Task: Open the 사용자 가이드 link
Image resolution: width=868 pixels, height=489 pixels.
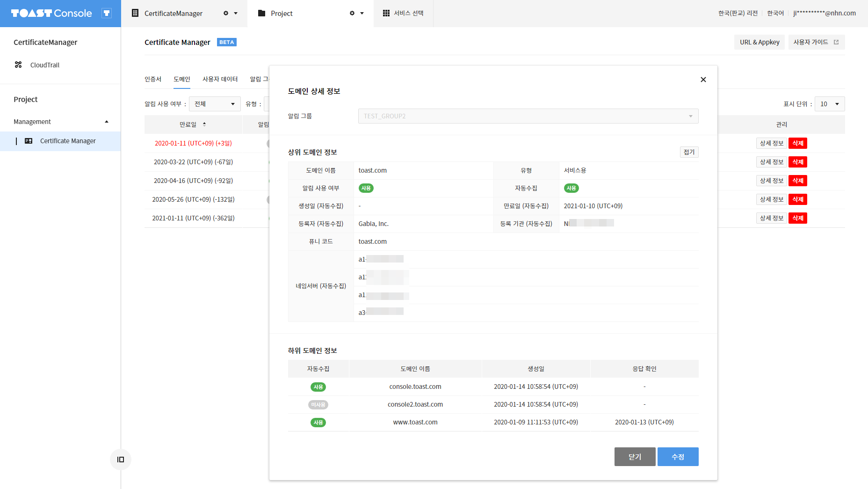Action: click(x=816, y=42)
